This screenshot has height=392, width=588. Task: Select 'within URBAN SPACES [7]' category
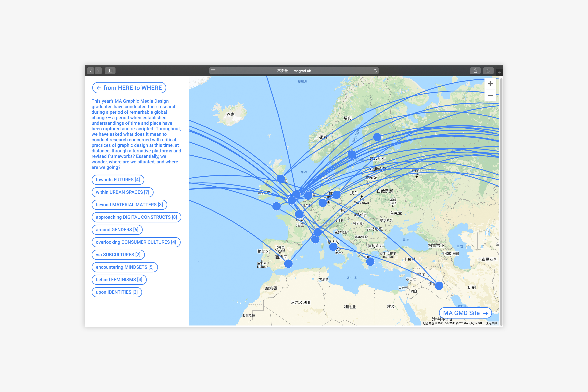coord(122,192)
